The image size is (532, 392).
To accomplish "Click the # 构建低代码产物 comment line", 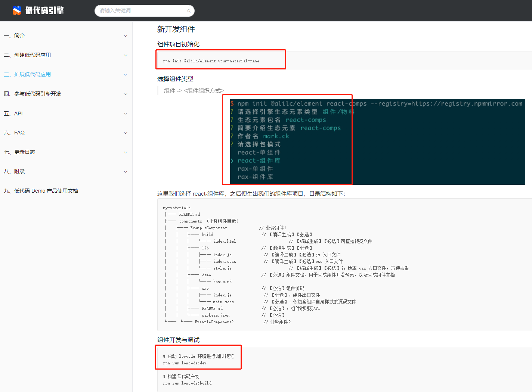I will click(181, 376).
